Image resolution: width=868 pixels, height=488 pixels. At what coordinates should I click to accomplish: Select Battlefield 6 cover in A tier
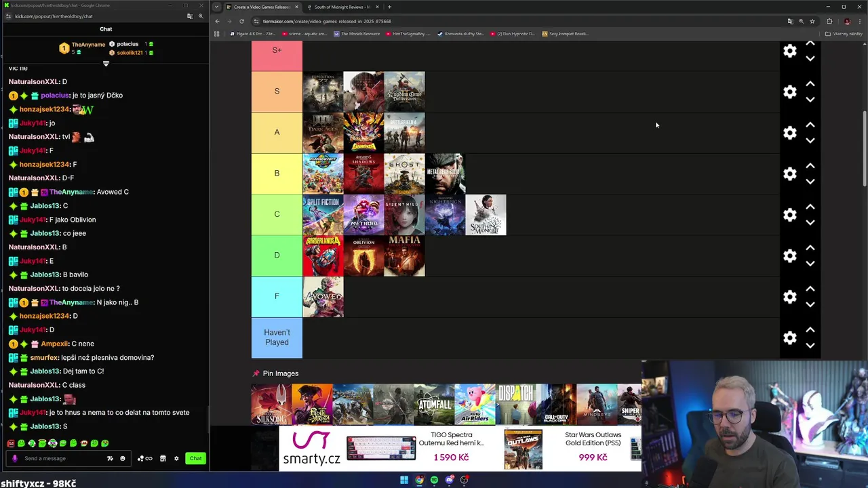point(404,133)
